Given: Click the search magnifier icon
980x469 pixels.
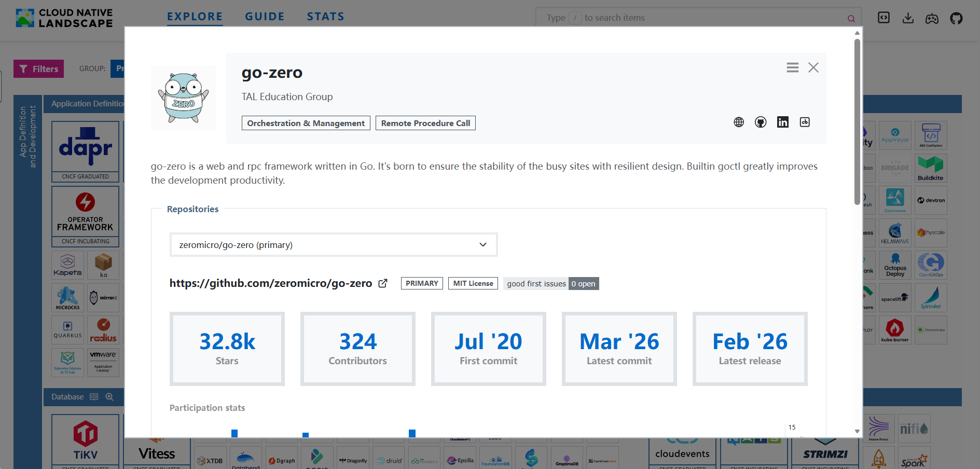Looking at the screenshot, I should point(851,19).
